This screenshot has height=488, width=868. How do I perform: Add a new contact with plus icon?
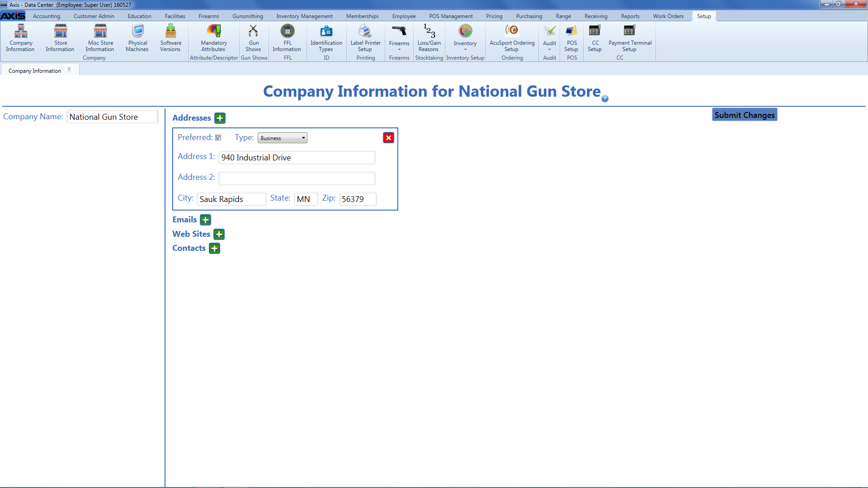point(215,248)
